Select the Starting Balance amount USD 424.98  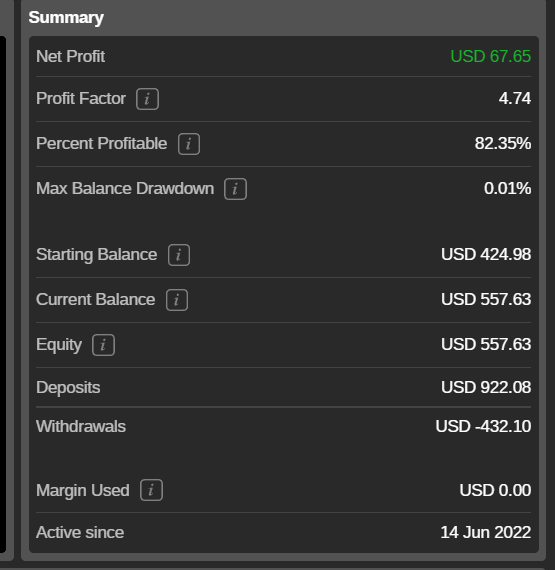pyautogui.click(x=486, y=254)
